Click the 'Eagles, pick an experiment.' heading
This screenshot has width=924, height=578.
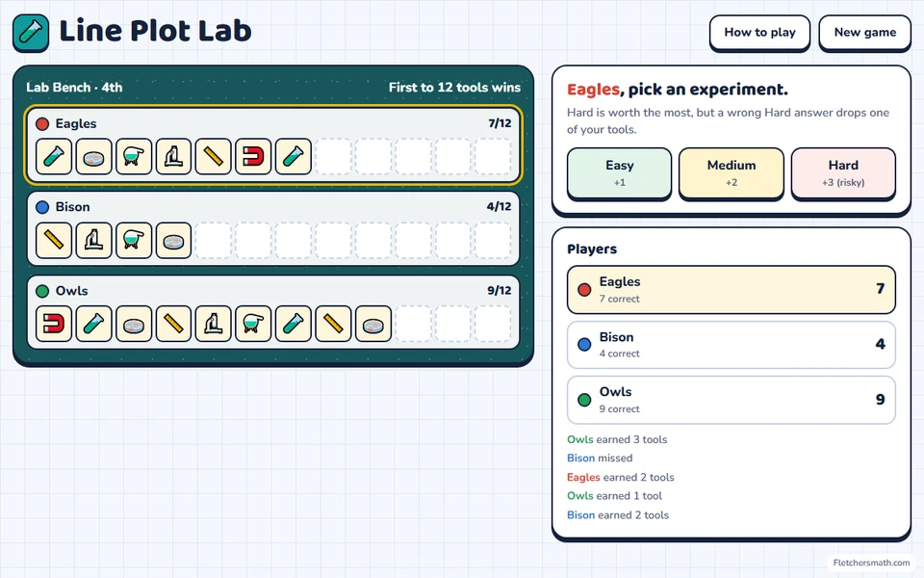tap(677, 90)
